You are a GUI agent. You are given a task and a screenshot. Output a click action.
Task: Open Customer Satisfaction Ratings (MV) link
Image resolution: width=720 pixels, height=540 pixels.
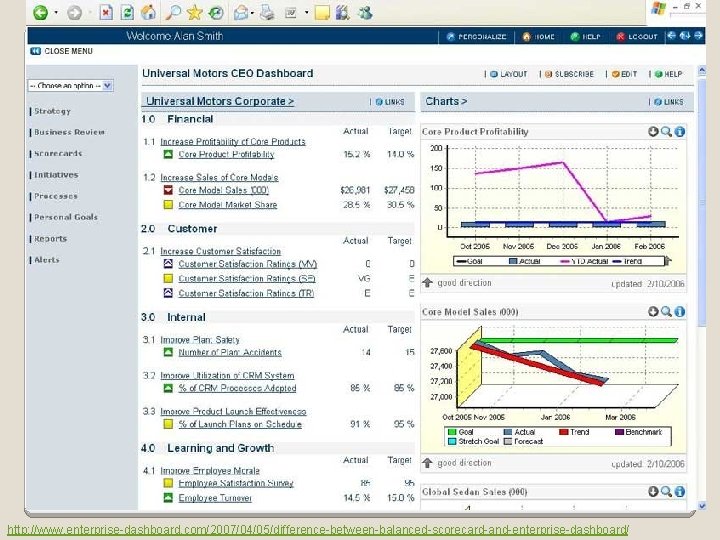(248, 264)
